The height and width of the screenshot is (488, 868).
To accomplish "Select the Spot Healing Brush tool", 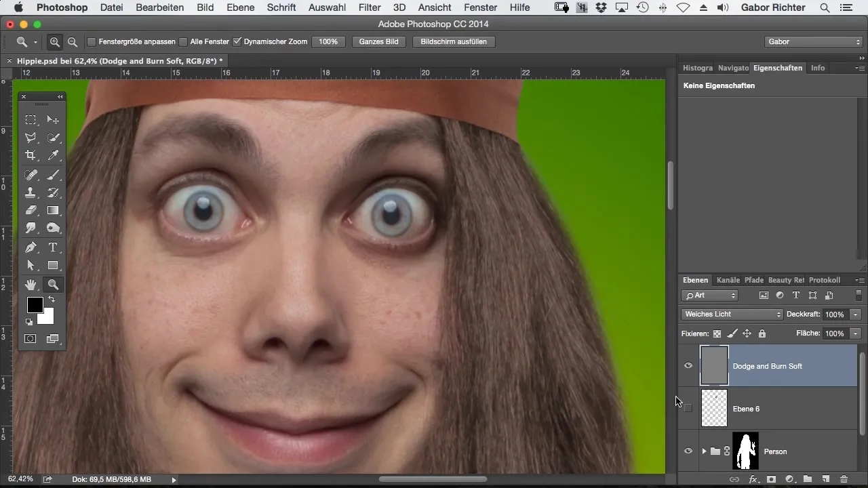I will click(x=31, y=175).
